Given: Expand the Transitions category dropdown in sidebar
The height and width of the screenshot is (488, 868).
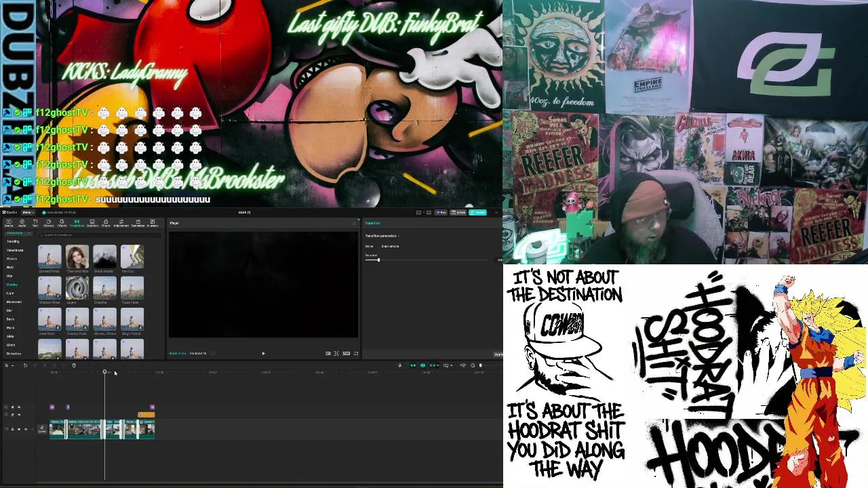Looking at the screenshot, I should 18,233.
